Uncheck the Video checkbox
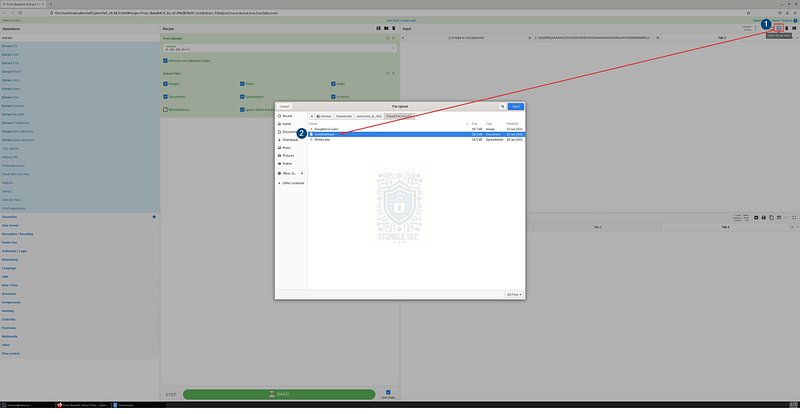This screenshot has height=414, width=800. click(x=242, y=84)
